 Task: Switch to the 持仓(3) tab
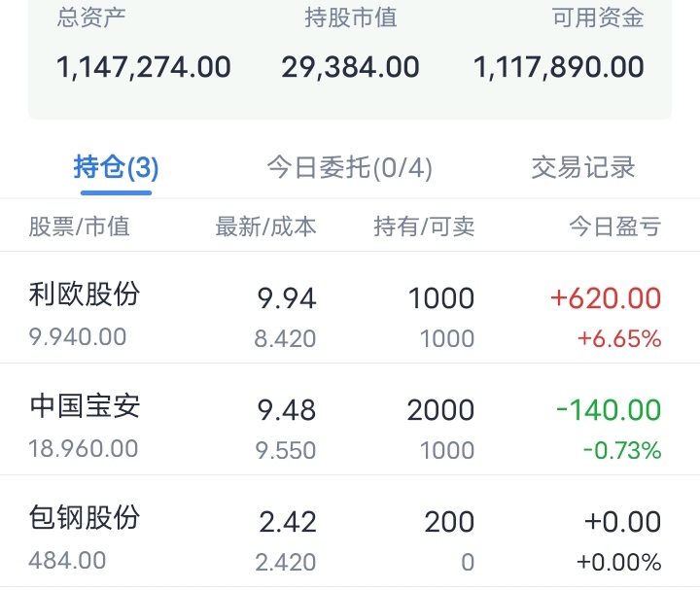(116, 167)
